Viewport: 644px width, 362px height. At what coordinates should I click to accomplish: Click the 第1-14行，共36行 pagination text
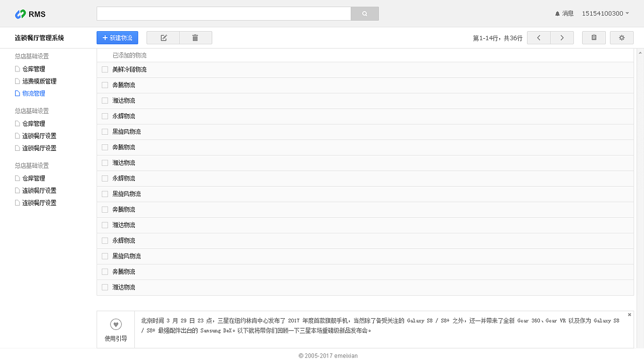498,38
